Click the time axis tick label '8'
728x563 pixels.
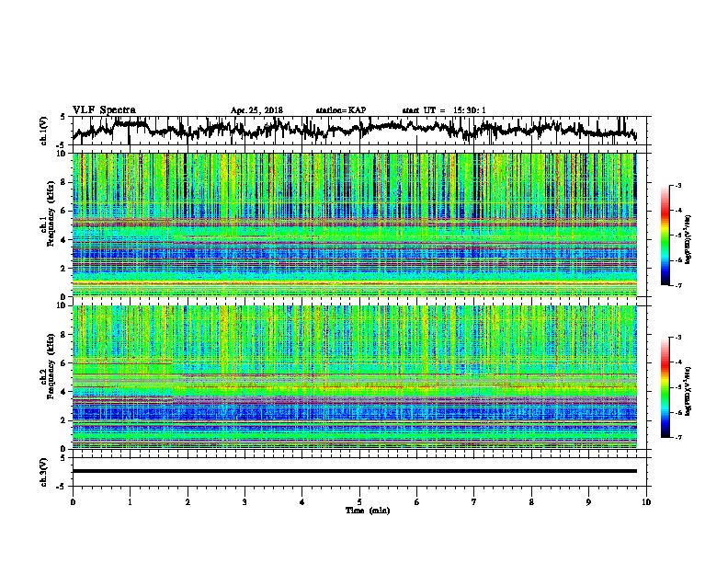pos(531,501)
